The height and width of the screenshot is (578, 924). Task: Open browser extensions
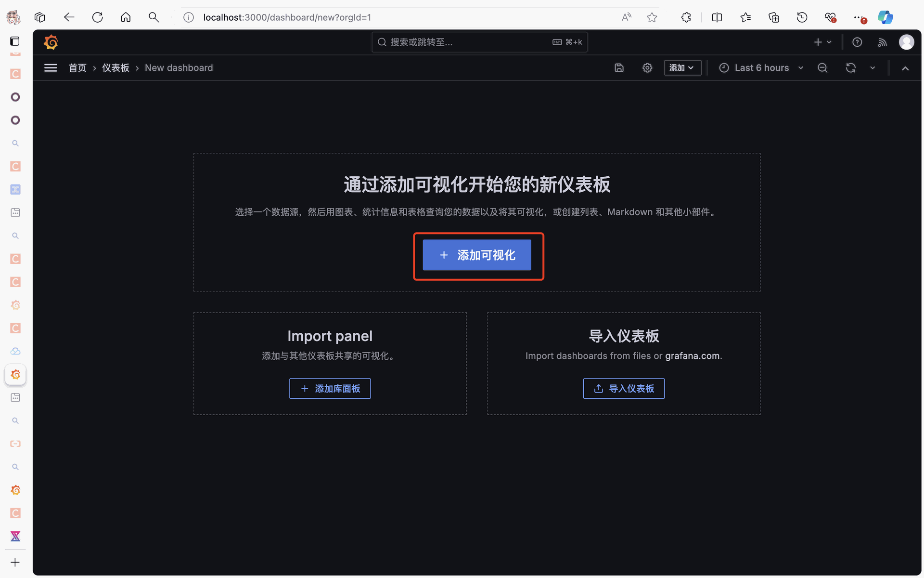click(x=686, y=17)
